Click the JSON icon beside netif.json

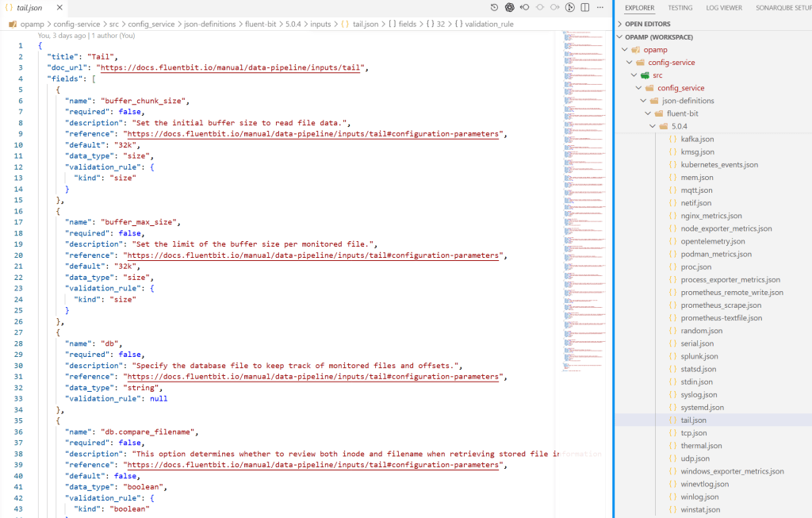(x=672, y=203)
